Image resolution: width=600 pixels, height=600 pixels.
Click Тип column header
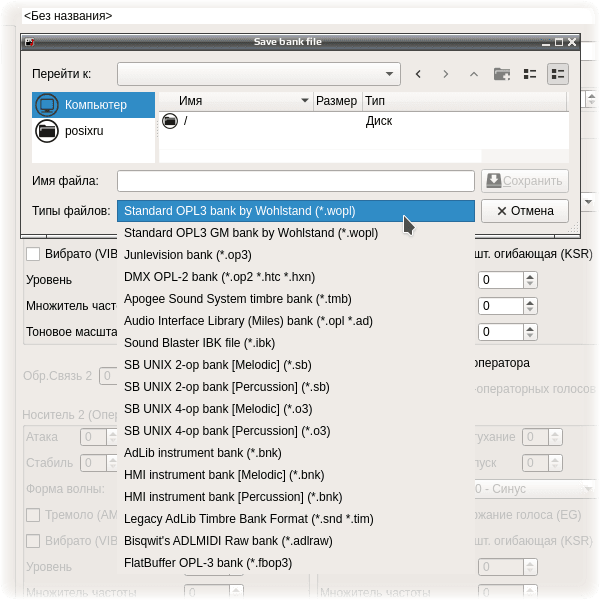(x=465, y=101)
